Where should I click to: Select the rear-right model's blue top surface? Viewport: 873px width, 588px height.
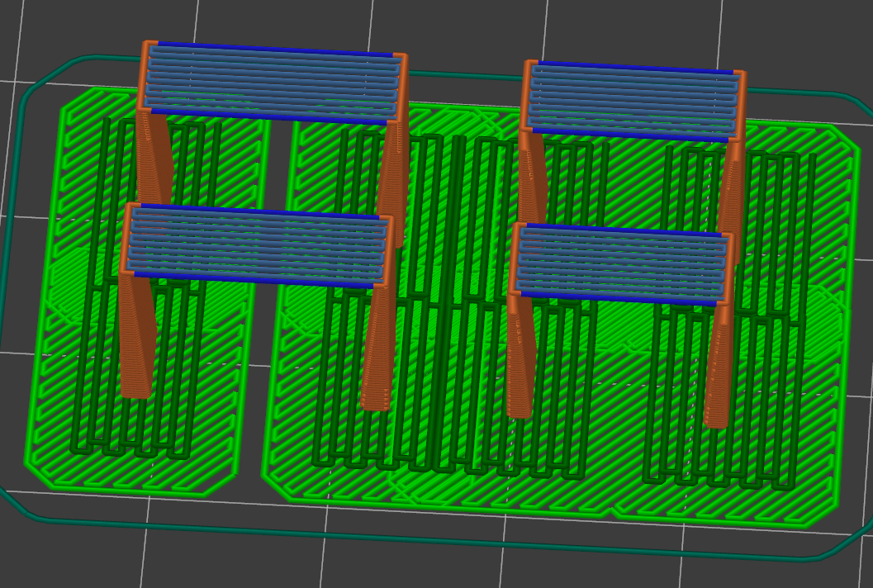(x=634, y=102)
